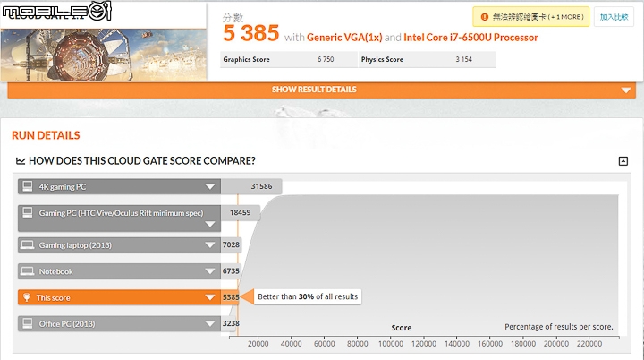Click the Better than 30% tooltip
This screenshot has height=360, width=644.
point(308,296)
